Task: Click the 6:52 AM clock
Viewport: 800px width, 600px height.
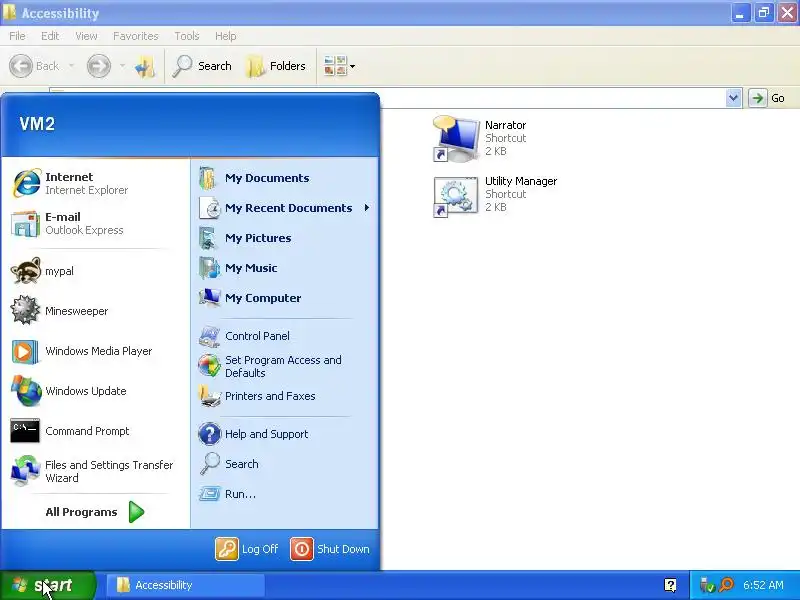Action: click(763, 585)
